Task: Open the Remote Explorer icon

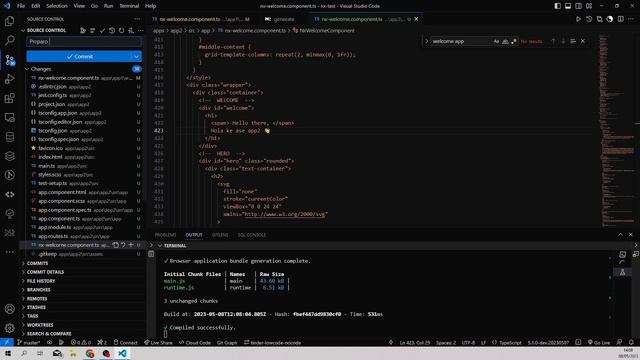Action: pos(9,118)
